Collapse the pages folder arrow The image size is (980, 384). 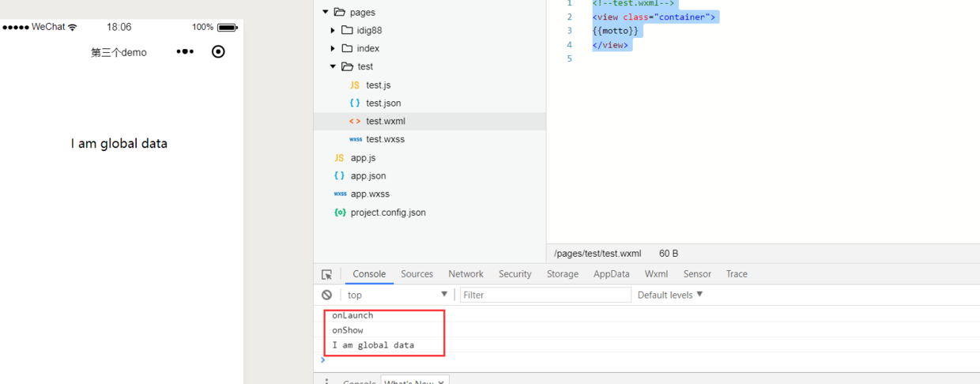click(x=325, y=12)
